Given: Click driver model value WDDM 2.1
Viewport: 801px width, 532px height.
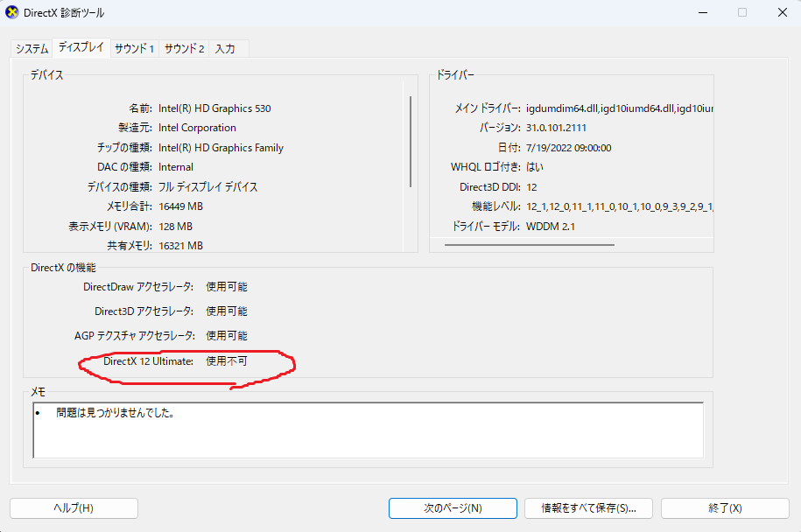Looking at the screenshot, I should click(551, 226).
